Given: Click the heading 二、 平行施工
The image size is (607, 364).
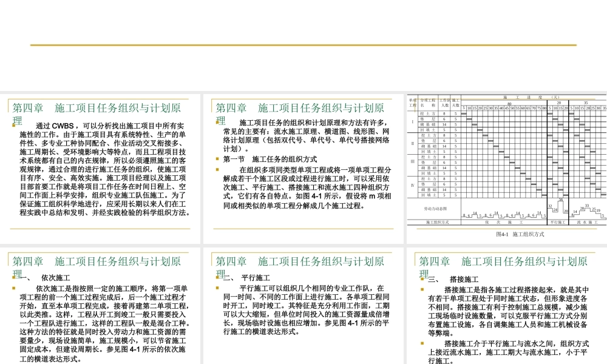Looking at the screenshot, I should click(x=247, y=277).
